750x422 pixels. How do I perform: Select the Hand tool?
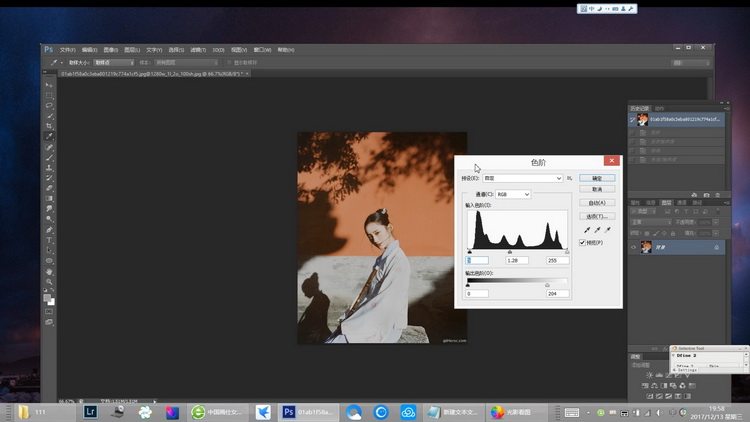[49, 271]
